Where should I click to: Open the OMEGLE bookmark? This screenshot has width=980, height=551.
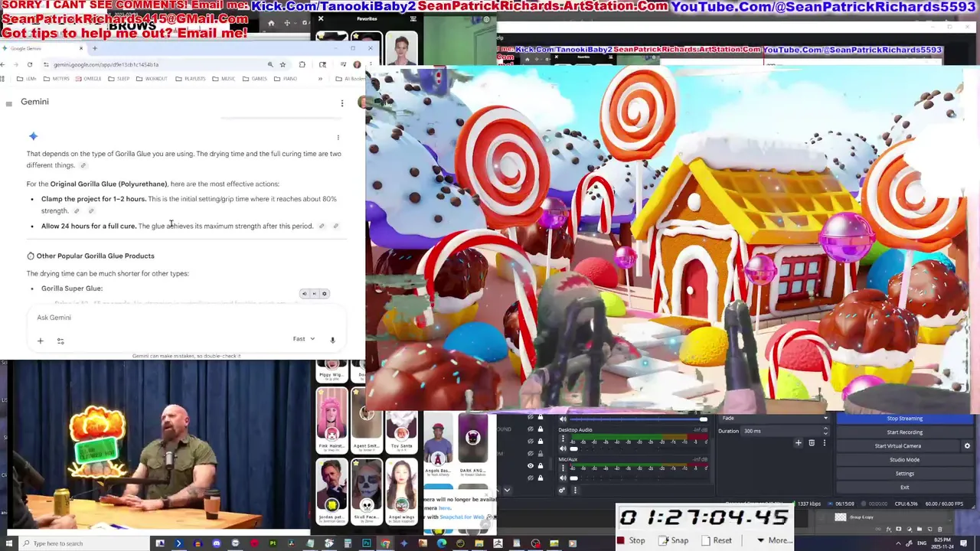pos(88,79)
